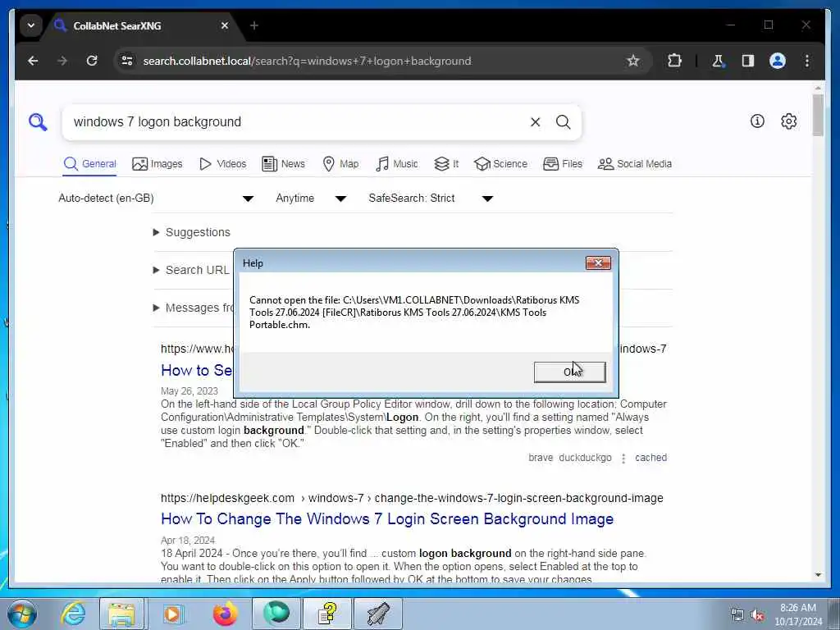Click the address bar URL

click(307, 61)
